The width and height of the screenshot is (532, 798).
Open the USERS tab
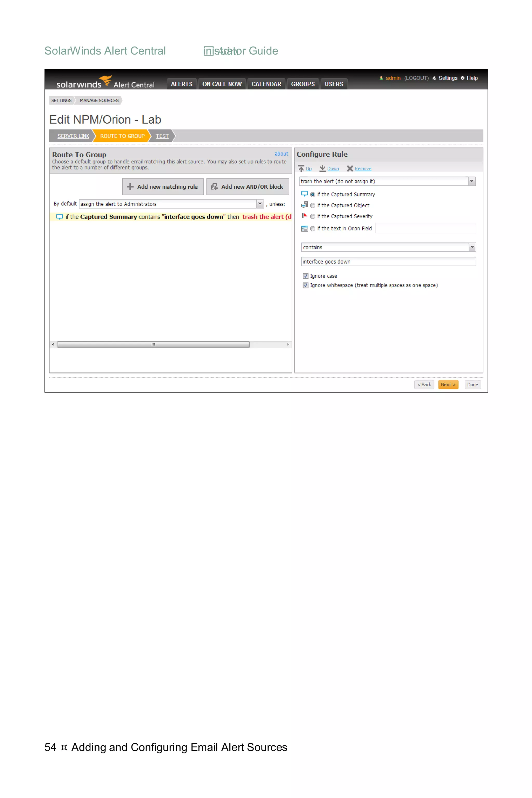pyautogui.click(x=334, y=84)
